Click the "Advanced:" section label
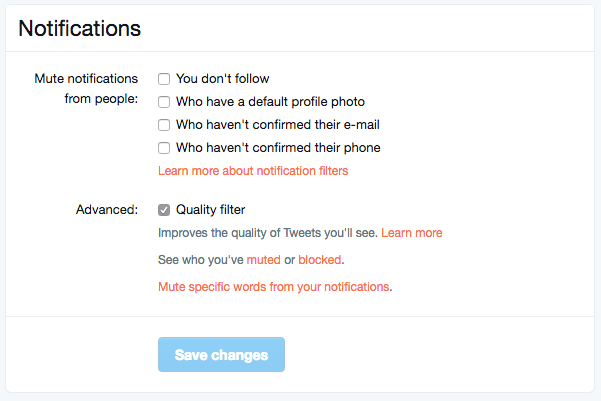 106,210
